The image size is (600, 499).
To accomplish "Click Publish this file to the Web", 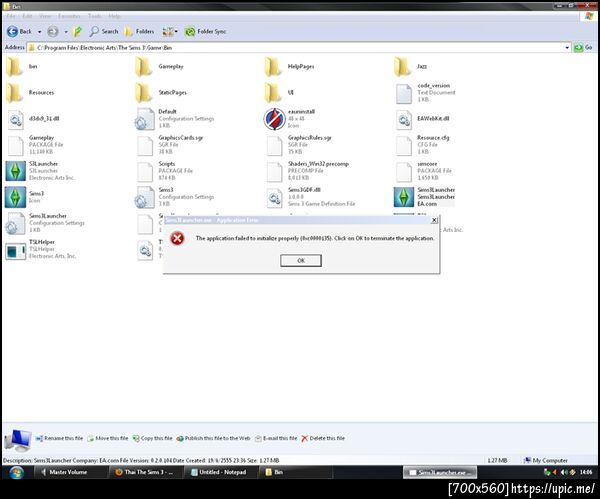I will coord(213,438).
